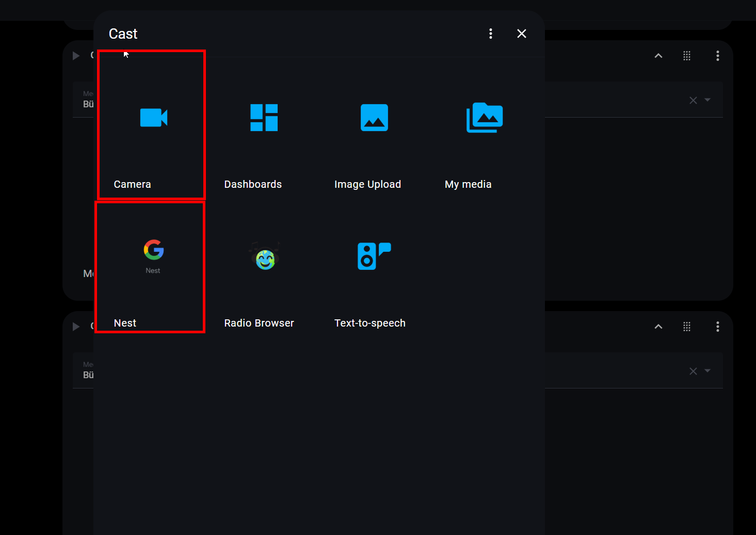Open the Cast dialog three-dot menu
756x535 pixels.
[490, 34]
